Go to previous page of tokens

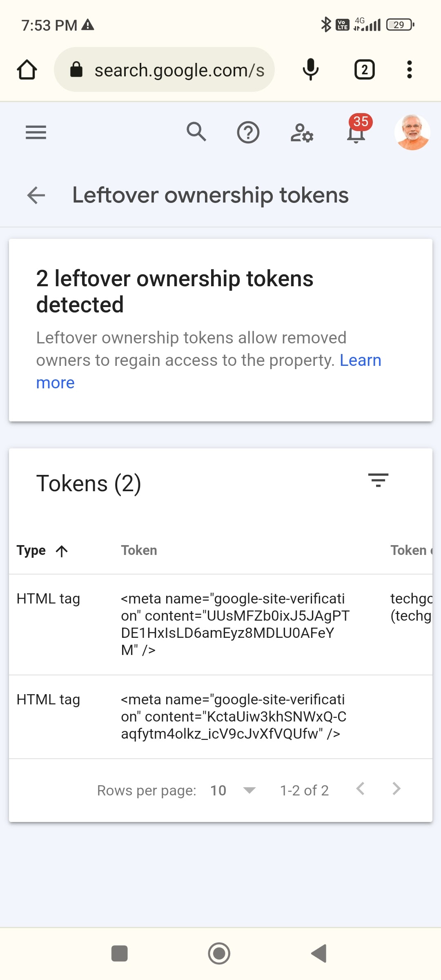pos(360,789)
